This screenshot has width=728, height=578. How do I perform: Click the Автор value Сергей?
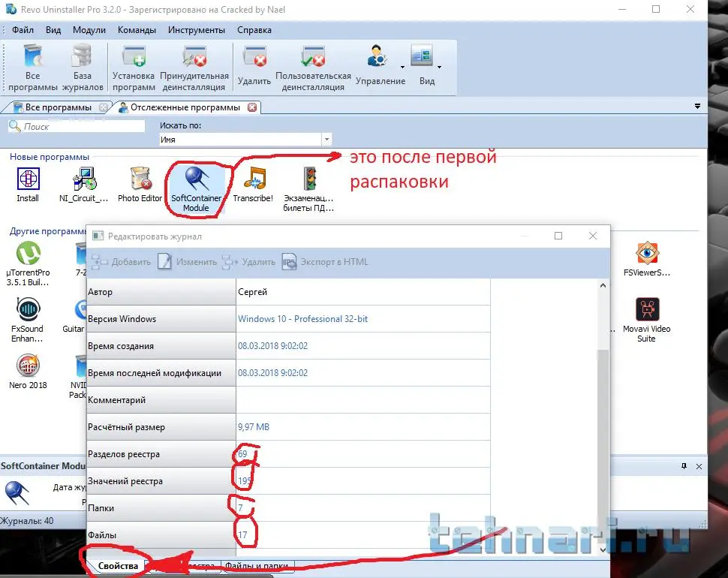[253, 292]
